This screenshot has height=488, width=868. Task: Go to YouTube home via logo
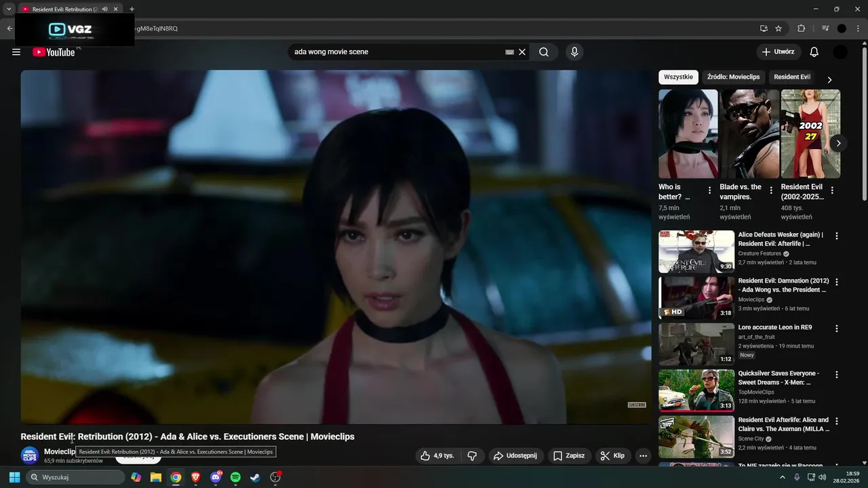point(54,52)
